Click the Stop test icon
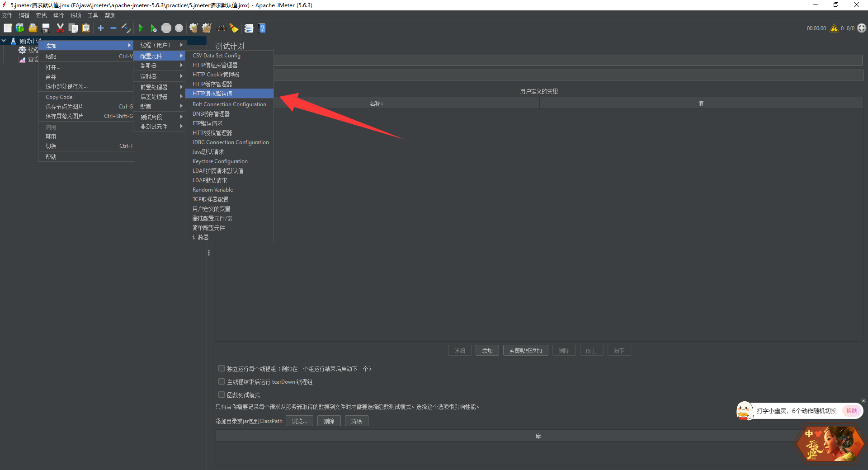Screen dimensions: 868x470 click(166, 28)
